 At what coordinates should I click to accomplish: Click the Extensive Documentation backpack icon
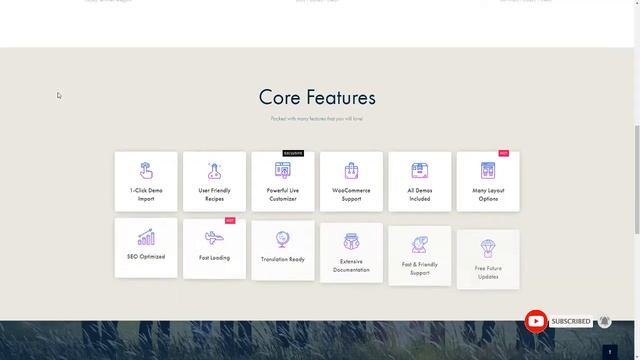pyautogui.click(x=351, y=241)
